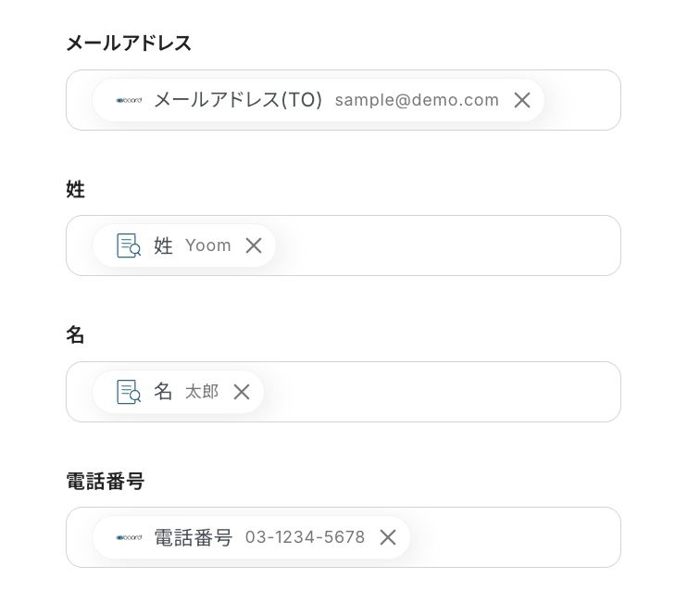Image resolution: width=700 pixels, height=591 pixels.
Task: Click the board icon in 電話番号 chip
Action: pos(129,537)
